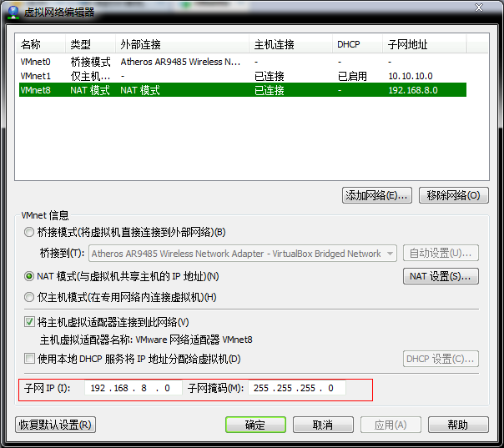Select 桥接模式 radio button
Image resolution: width=504 pixels, height=448 pixels.
(29, 232)
